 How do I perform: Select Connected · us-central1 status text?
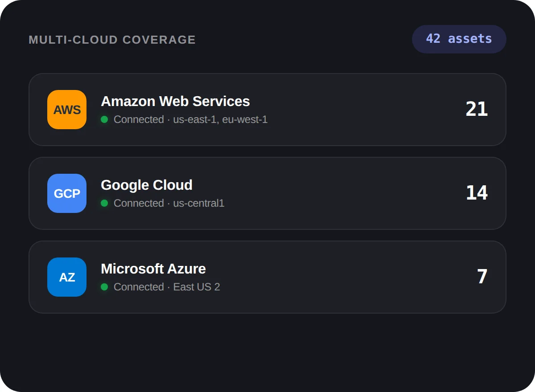pos(169,203)
